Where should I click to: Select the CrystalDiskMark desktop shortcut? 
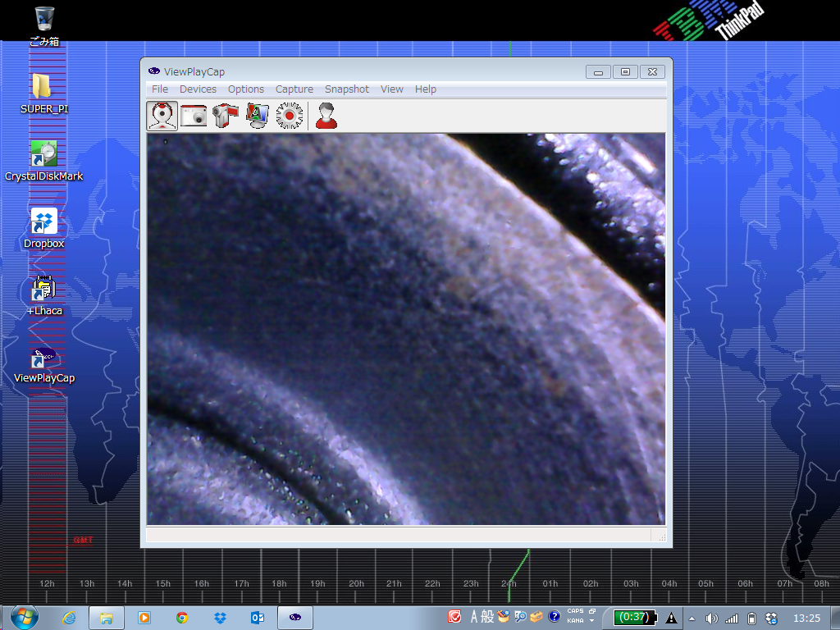[44, 161]
